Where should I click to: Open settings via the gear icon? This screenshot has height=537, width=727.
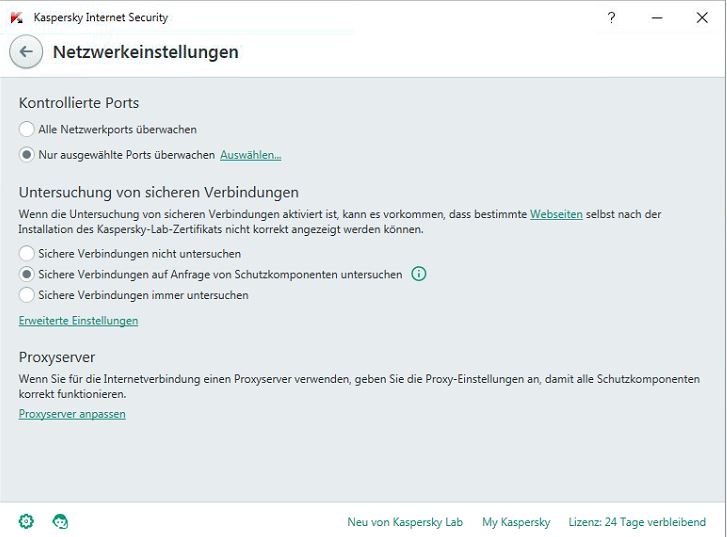point(26,521)
